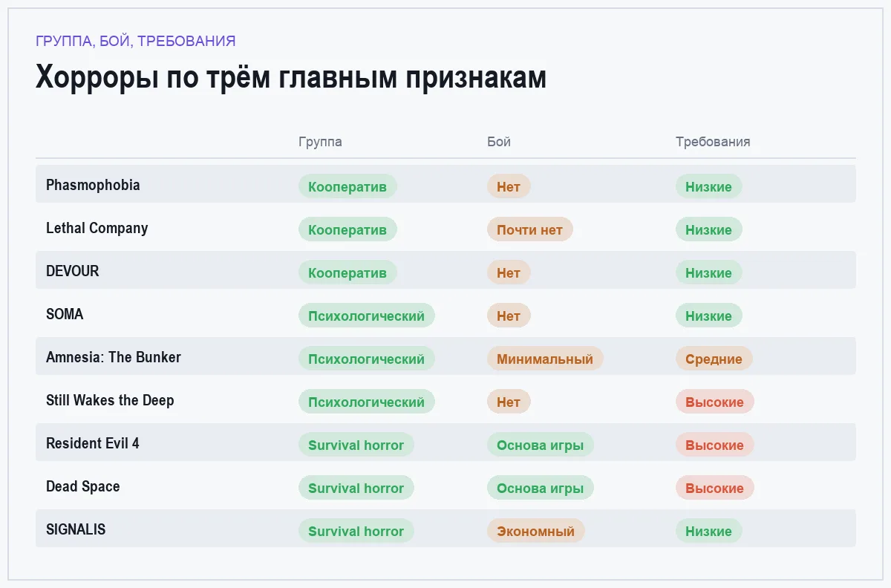
Task: Click Низкие tag in SOMA row
Action: [x=709, y=316]
